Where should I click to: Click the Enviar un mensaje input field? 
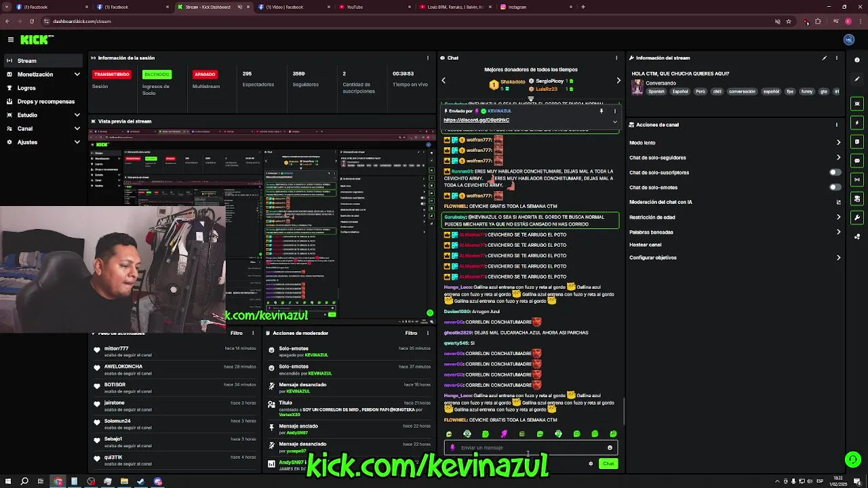[x=530, y=447]
